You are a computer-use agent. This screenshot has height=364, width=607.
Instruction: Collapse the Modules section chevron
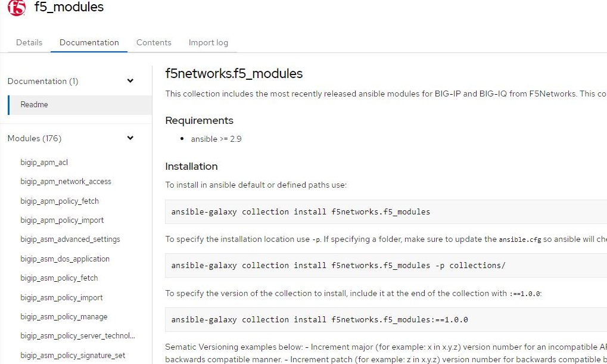130,138
